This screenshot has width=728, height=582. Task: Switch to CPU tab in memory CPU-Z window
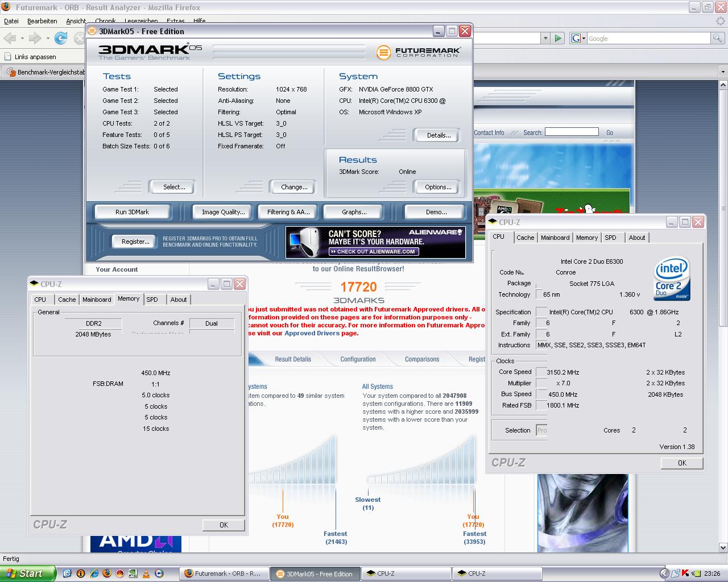(x=40, y=300)
